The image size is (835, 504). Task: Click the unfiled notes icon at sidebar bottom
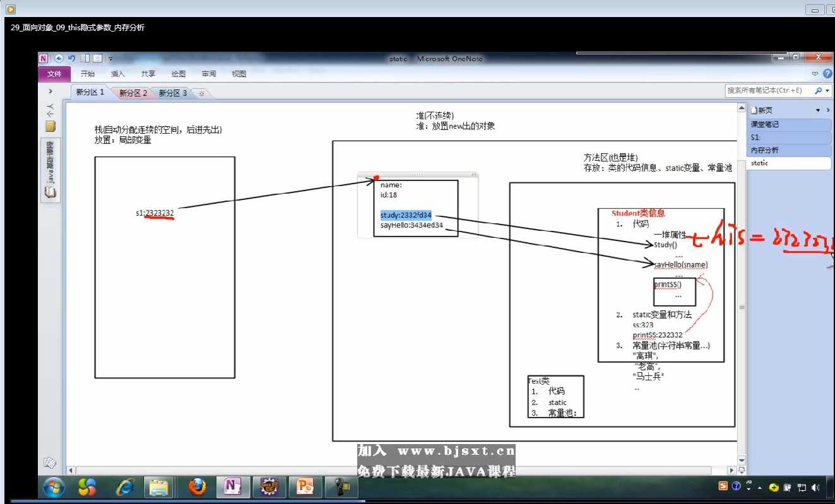pyautogui.click(x=50, y=463)
